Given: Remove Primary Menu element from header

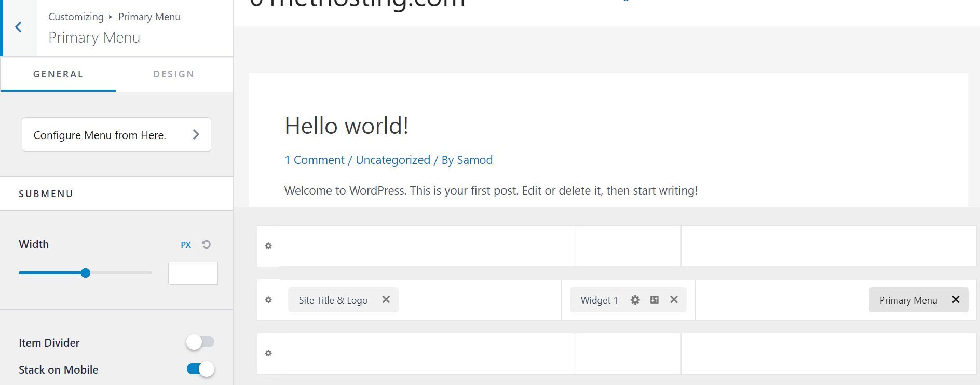Looking at the screenshot, I should [956, 299].
